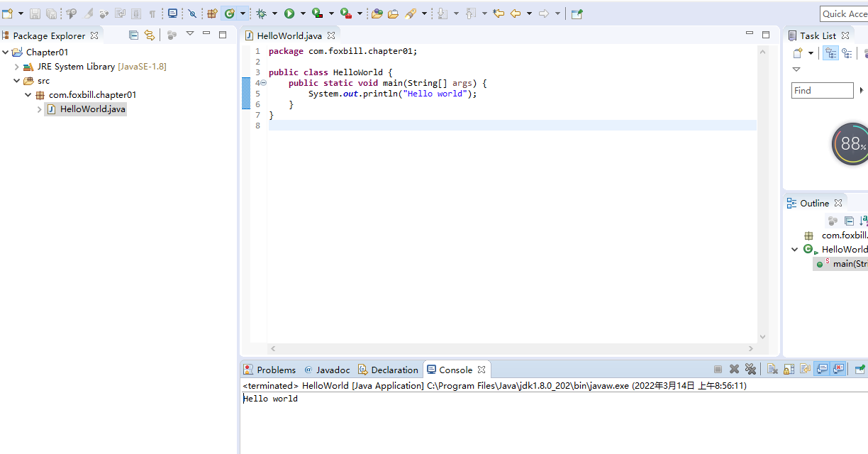Close the Task List tab
The image size is (868, 454).
pos(845,35)
